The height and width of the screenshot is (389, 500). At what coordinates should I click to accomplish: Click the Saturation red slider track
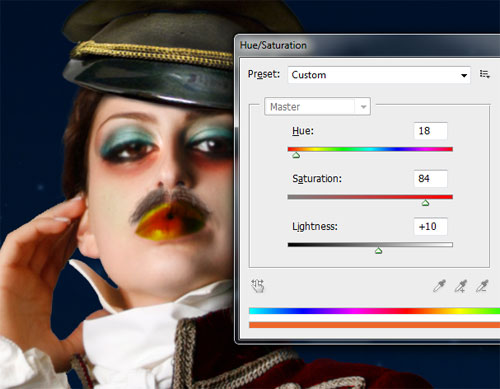coord(370,197)
